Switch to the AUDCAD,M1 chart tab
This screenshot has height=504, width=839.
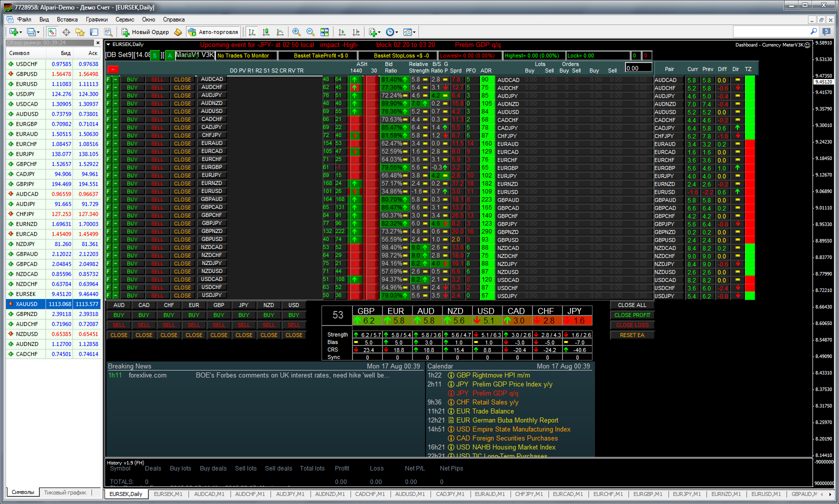click(209, 494)
